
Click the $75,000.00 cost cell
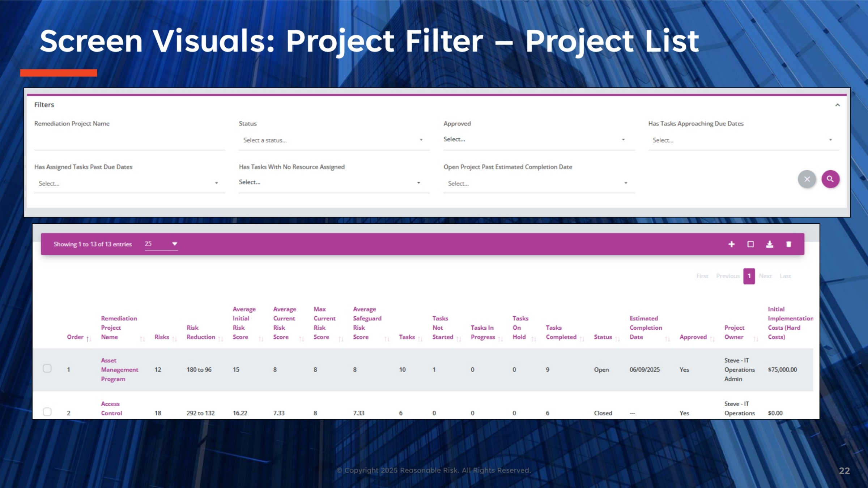coord(782,370)
